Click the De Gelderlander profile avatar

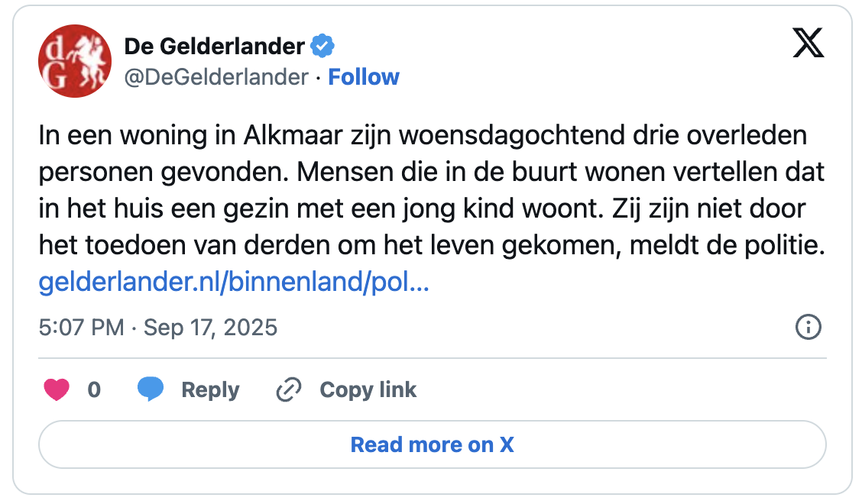(75, 61)
